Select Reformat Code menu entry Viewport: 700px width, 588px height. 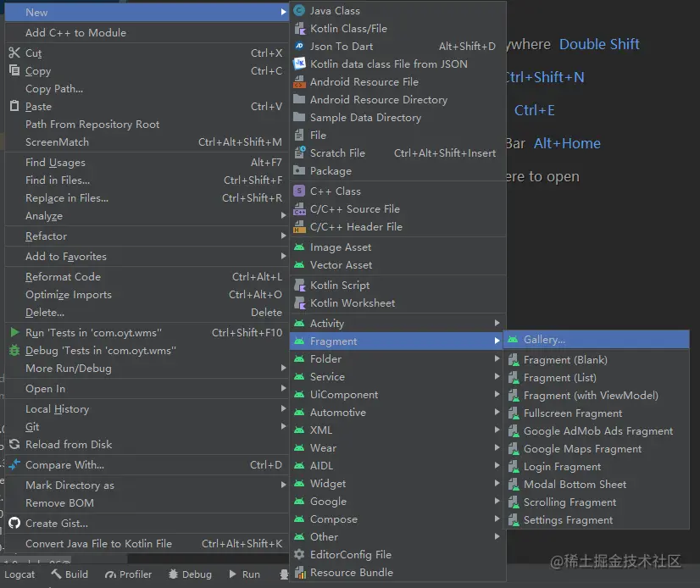click(147, 277)
